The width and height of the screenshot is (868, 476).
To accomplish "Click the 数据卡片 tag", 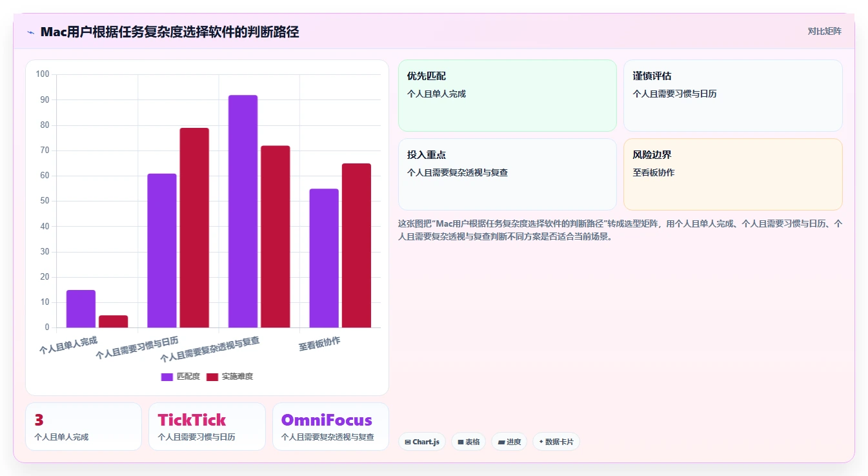I will tap(556, 442).
